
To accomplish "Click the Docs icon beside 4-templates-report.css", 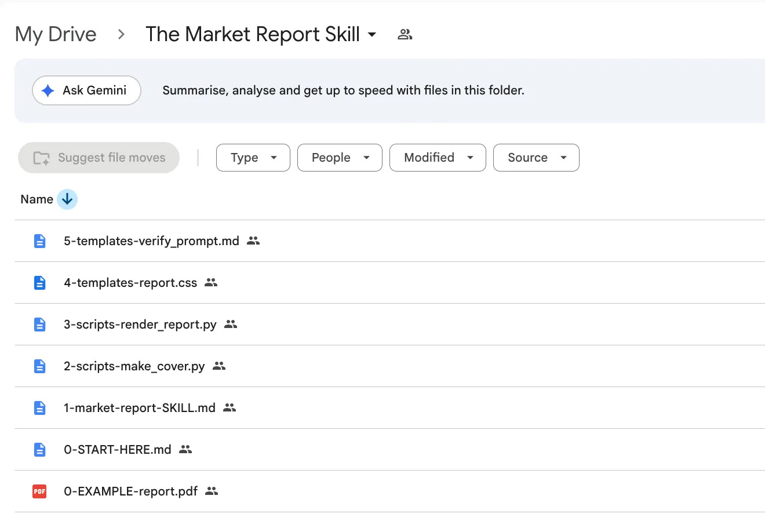I will [x=39, y=283].
